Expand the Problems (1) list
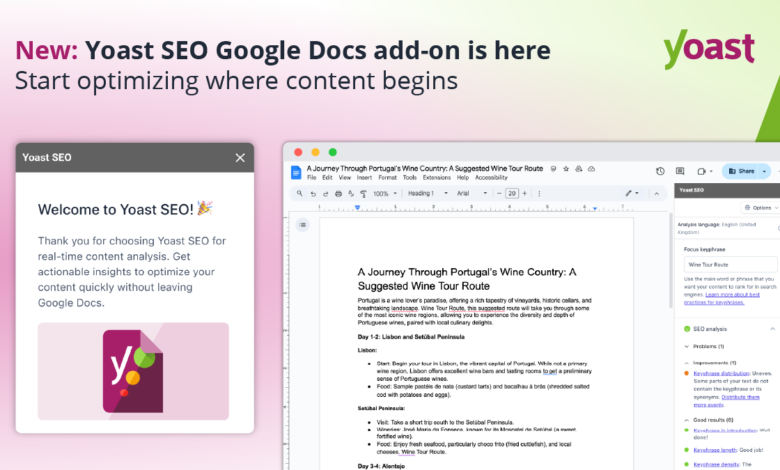This screenshot has width=780, height=470. [687, 346]
